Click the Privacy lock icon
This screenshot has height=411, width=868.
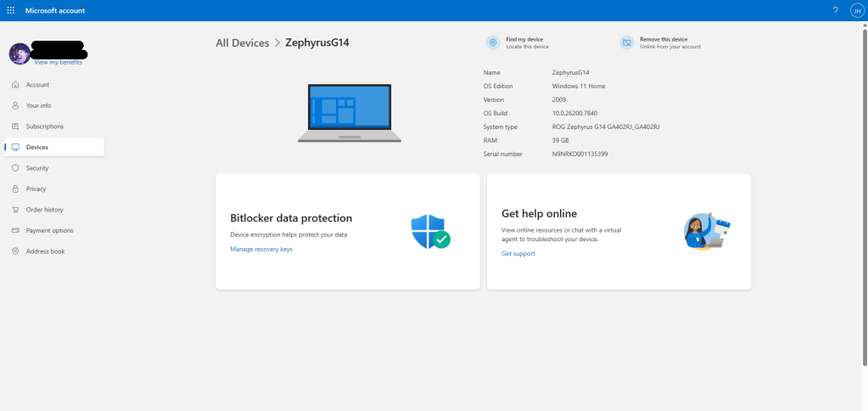[15, 189]
